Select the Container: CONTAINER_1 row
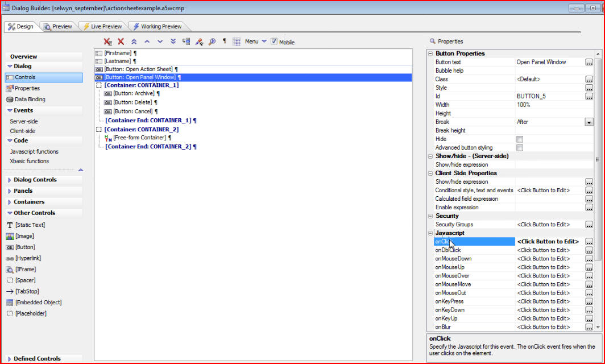This screenshot has height=364, width=605. pyautogui.click(x=253, y=85)
